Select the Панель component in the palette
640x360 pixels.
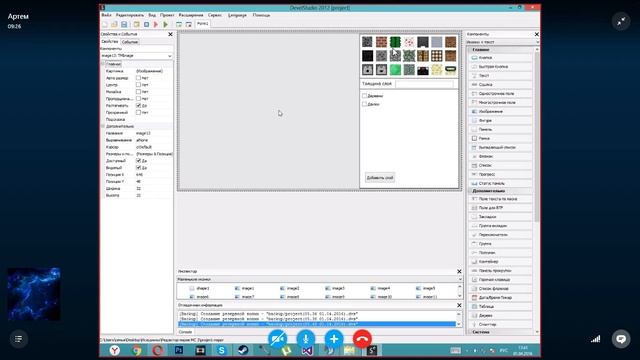click(501, 129)
